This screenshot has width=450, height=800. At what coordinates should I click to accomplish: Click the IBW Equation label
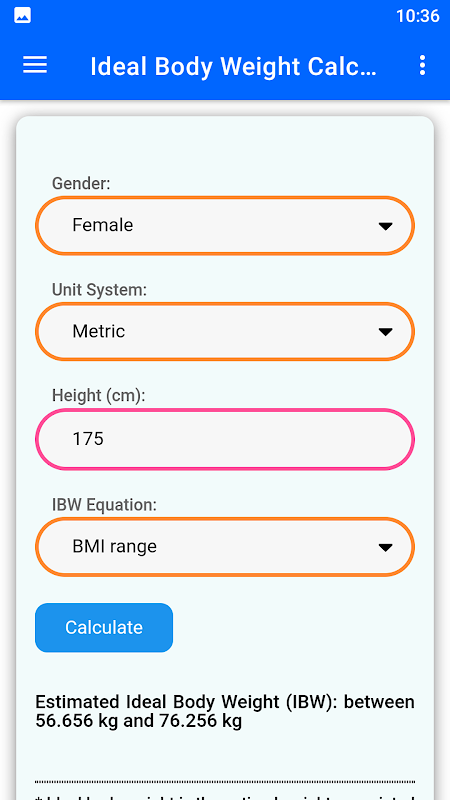(104, 505)
